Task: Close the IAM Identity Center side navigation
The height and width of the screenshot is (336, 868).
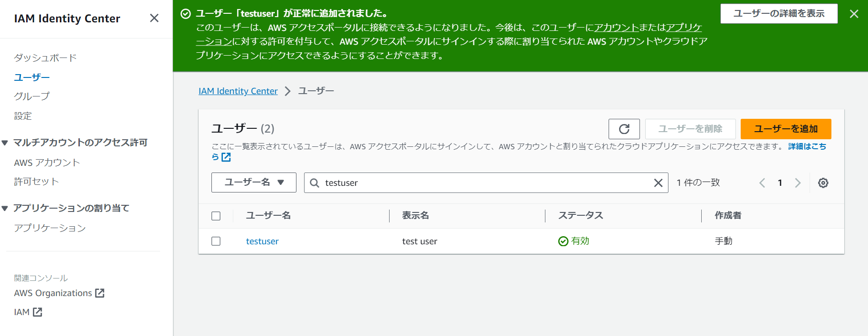Action: point(154,18)
